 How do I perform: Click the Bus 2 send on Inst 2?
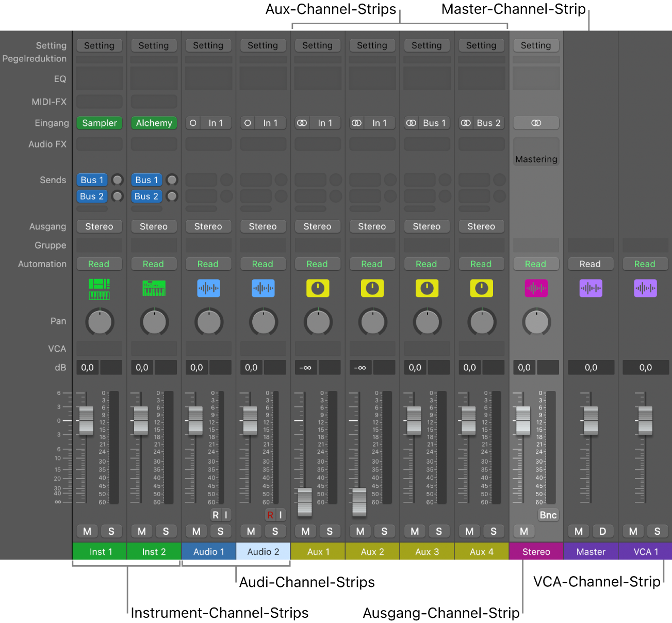point(147,196)
